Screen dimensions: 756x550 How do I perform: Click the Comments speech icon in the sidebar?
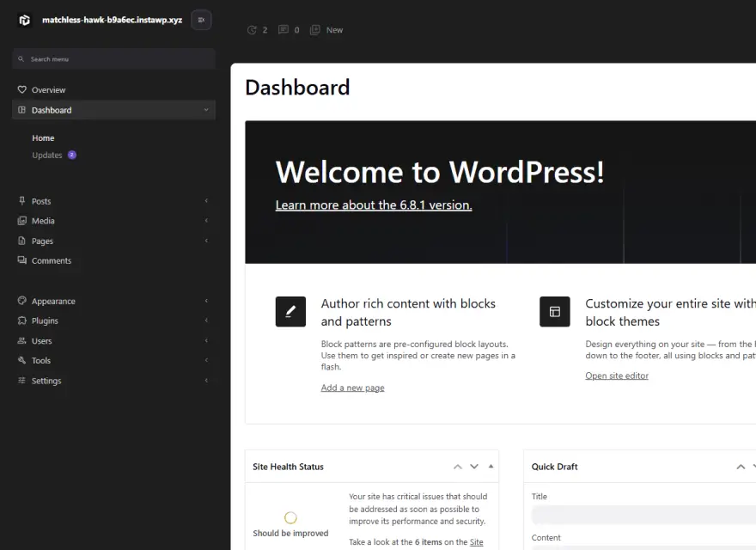click(x=21, y=260)
